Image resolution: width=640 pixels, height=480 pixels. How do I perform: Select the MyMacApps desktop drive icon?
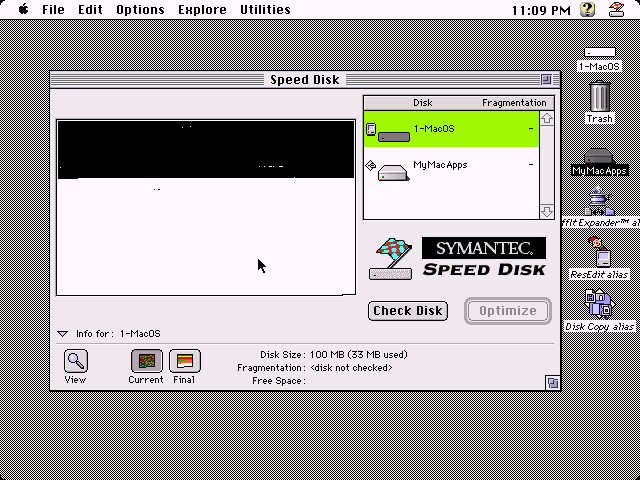click(x=598, y=157)
